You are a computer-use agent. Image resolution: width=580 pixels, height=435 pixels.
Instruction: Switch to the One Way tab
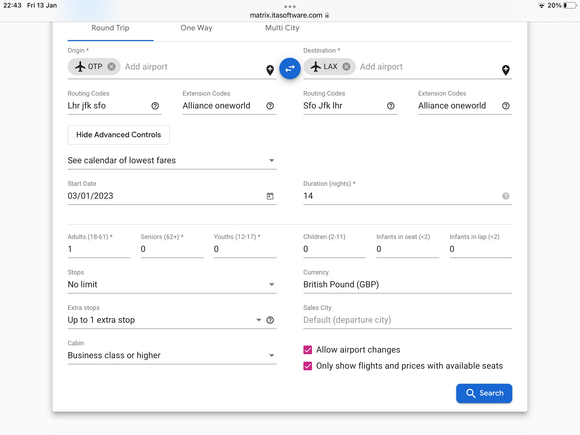click(196, 28)
